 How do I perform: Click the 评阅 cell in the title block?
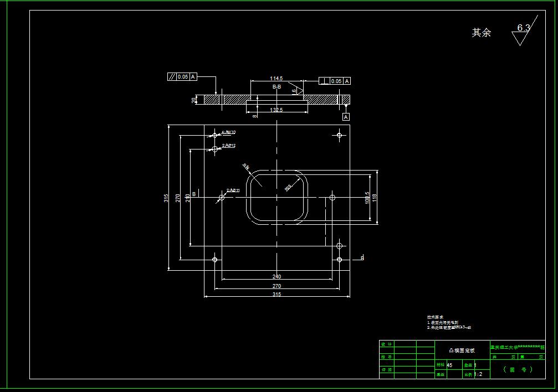coord(386,370)
